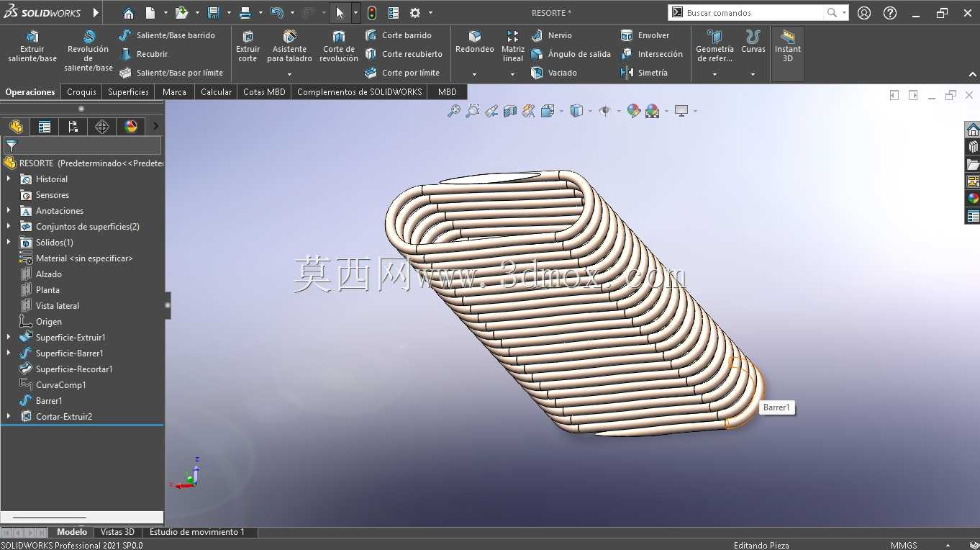The image size is (980, 550).
Task: Expand the Historial tree node
Action: click(x=9, y=179)
